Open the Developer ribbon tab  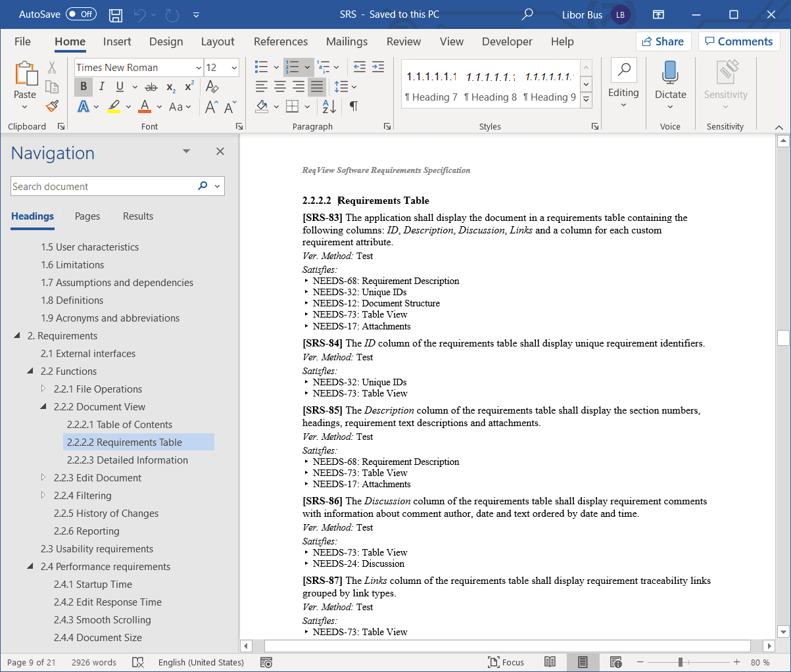point(507,41)
